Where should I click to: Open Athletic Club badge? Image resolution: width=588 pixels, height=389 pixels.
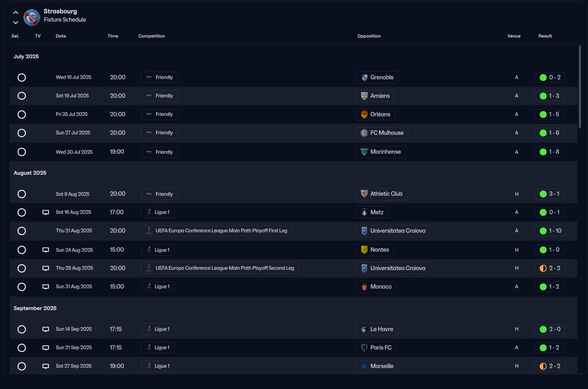pyautogui.click(x=364, y=194)
